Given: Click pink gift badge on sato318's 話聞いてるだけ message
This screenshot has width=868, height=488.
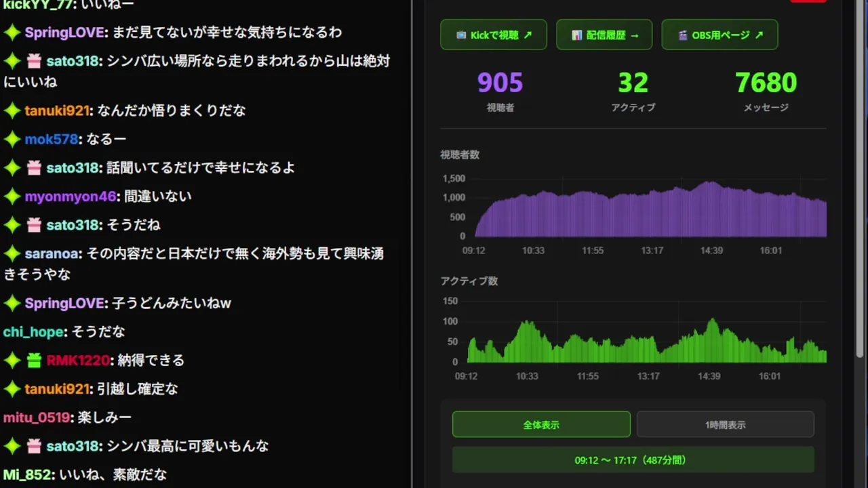Looking at the screenshot, I should point(34,167).
